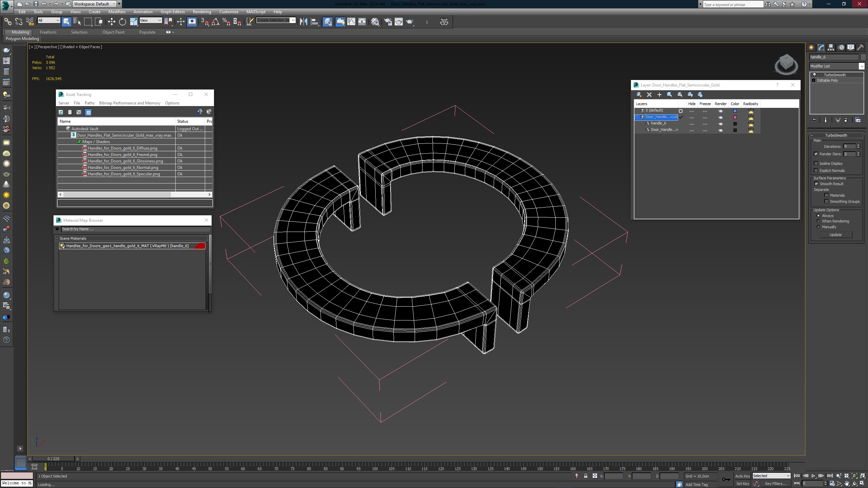Open the Utilities hammer panel tab
Screen dimensions: 868x488
point(860,47)
